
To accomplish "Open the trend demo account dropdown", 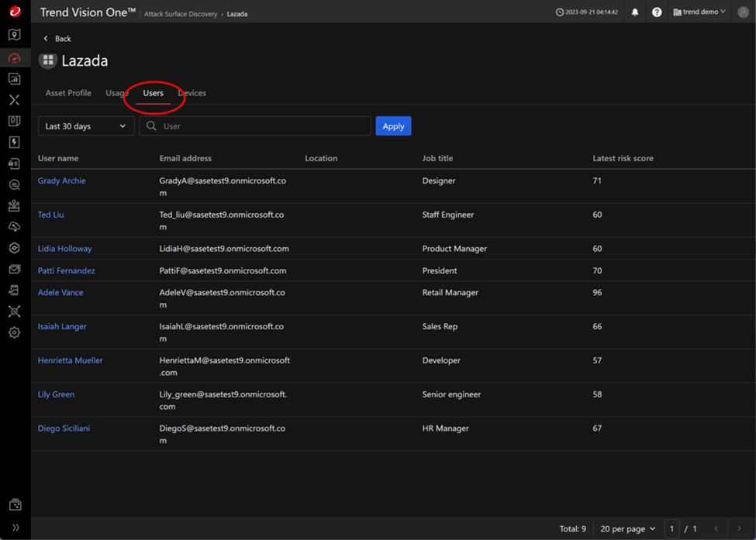I will click(699, 12).
